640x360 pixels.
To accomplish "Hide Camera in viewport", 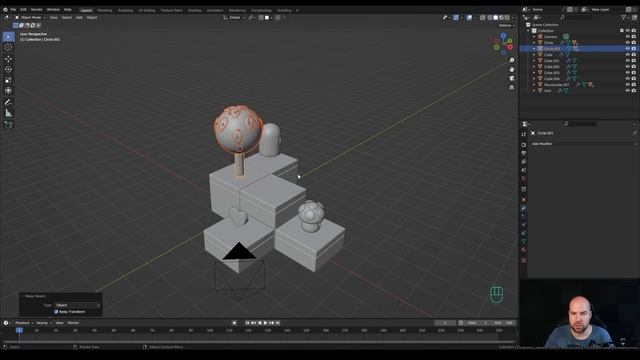I will 628,37.
